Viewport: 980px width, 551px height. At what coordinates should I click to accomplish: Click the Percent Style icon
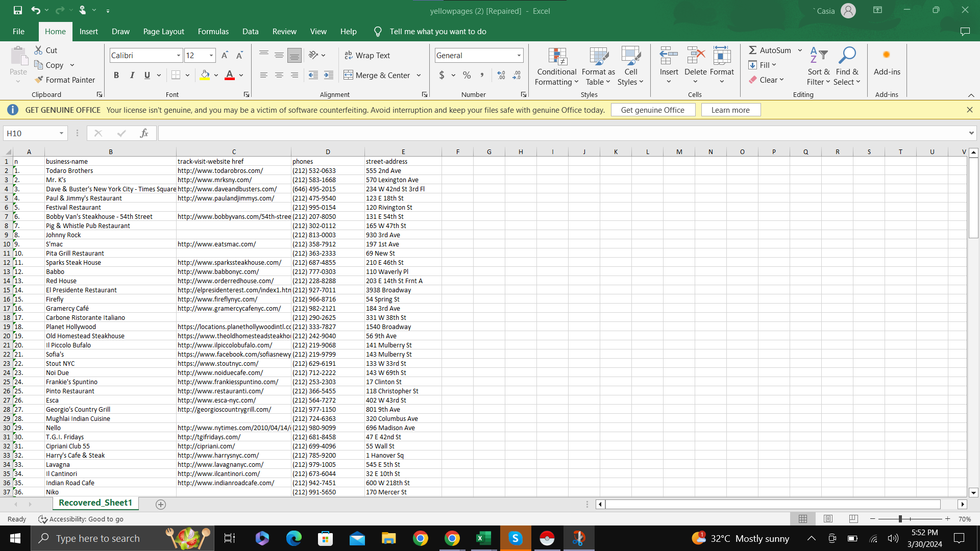pyautogui.click(x=467, y=75)
